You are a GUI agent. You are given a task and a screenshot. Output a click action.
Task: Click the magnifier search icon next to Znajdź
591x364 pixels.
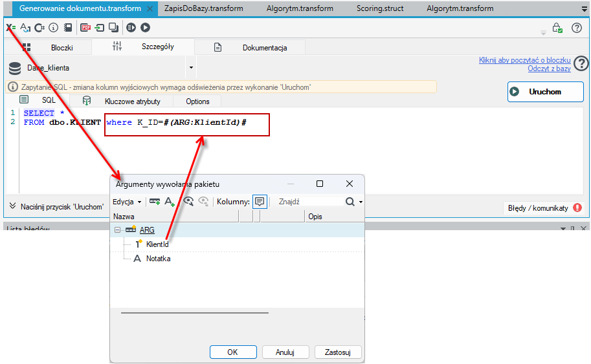click(x=350, y=202)
